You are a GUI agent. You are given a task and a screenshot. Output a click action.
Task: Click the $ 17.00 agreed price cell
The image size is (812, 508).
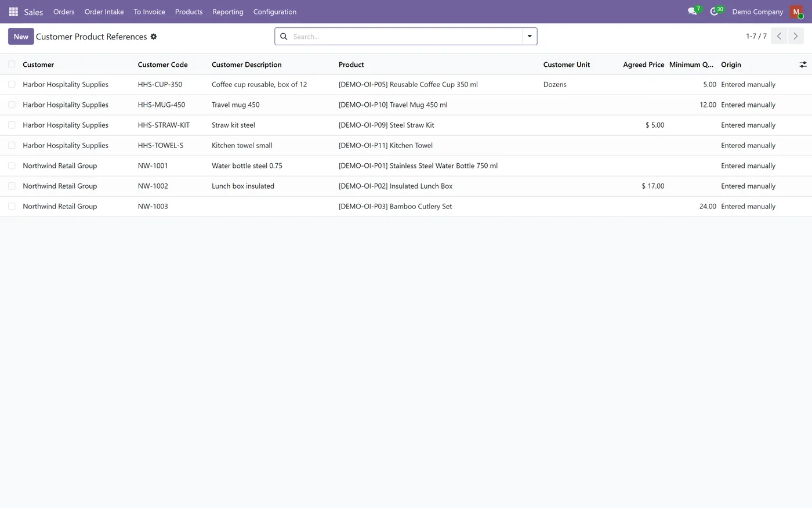coord(653,186)
